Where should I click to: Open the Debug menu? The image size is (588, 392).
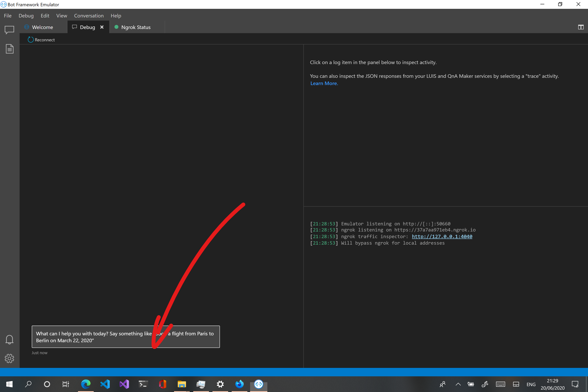click(26, 15)
